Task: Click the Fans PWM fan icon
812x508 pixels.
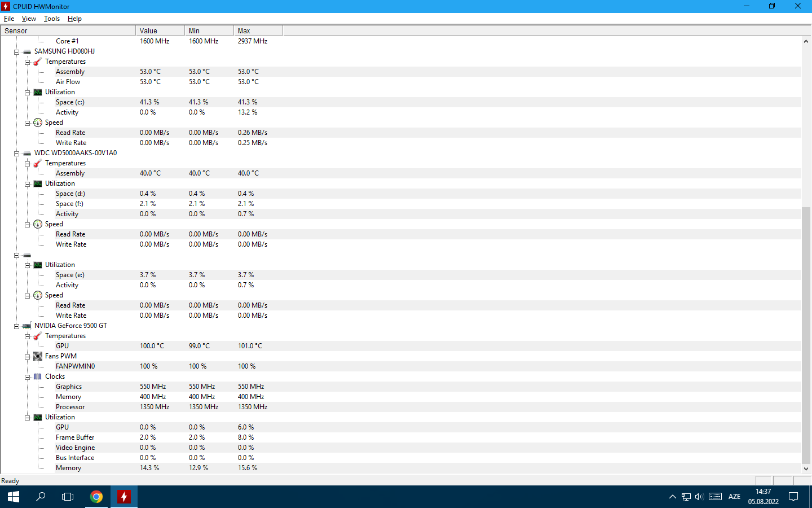Action: click(38, 356)
